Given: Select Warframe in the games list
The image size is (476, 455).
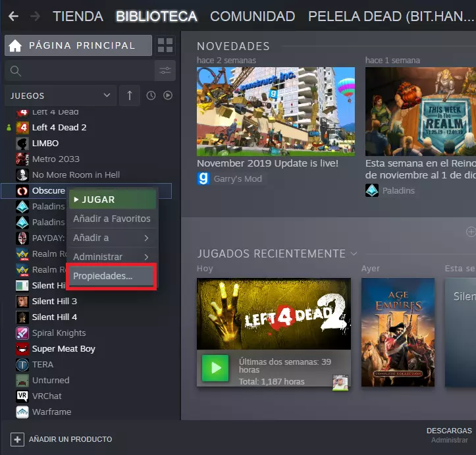Looking at the screenshot, I should [51, 412].
